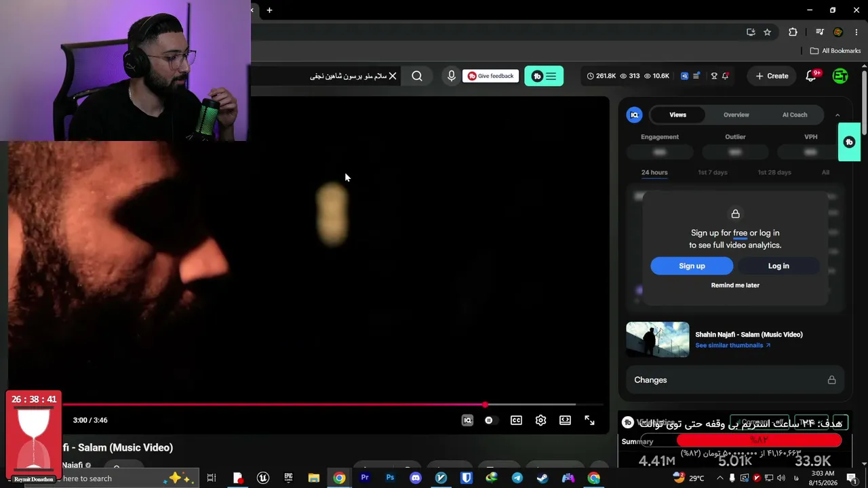Viewport: 868px width, 488px height.
Task: Switch to the Views tab in vidIQ panel
Action: click(677, 115)
